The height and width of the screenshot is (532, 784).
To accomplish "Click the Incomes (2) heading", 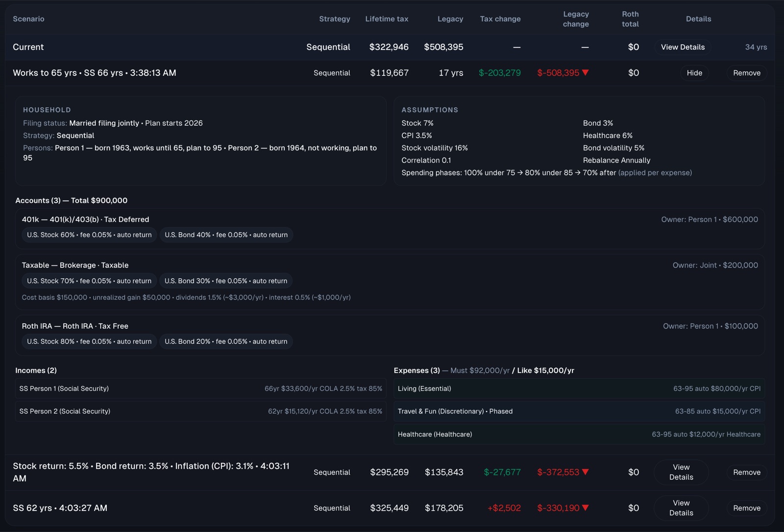I will click(36, 370).
